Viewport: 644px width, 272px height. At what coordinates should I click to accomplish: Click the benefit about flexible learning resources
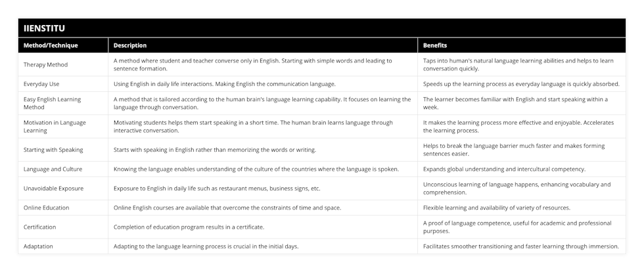pos(497,208)
